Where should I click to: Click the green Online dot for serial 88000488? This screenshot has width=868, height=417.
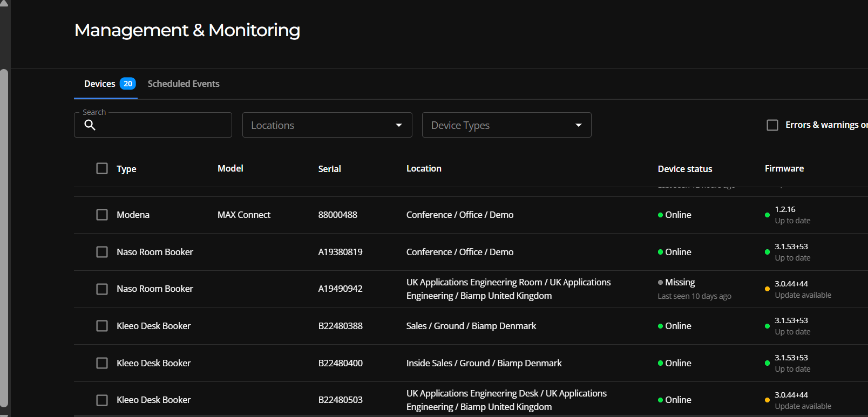[660, 215]
